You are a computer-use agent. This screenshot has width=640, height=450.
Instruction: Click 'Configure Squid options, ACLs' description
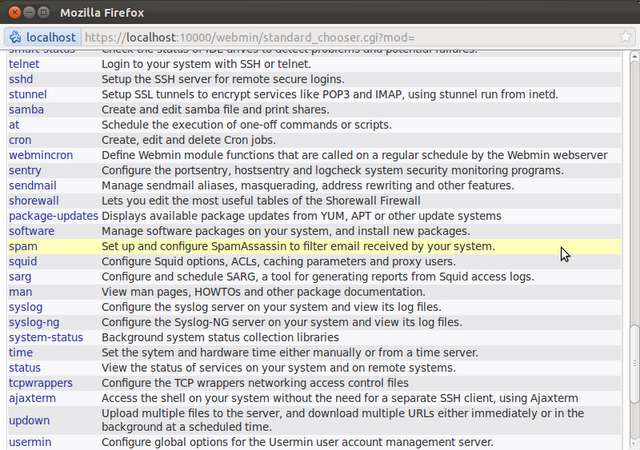(x=279, y=261)
